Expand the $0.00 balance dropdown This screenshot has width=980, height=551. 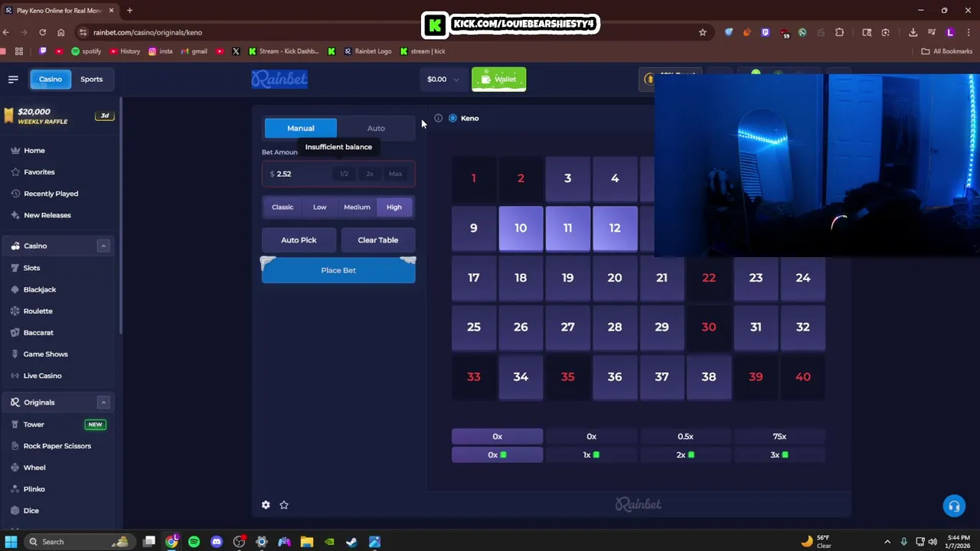coord(443,79)
